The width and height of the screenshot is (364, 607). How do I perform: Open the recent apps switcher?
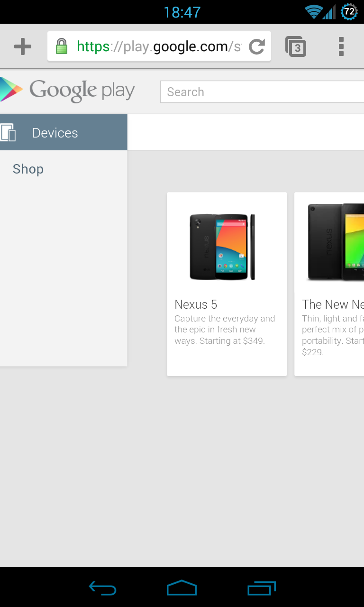pyautogui.click(x=262, y=589)
